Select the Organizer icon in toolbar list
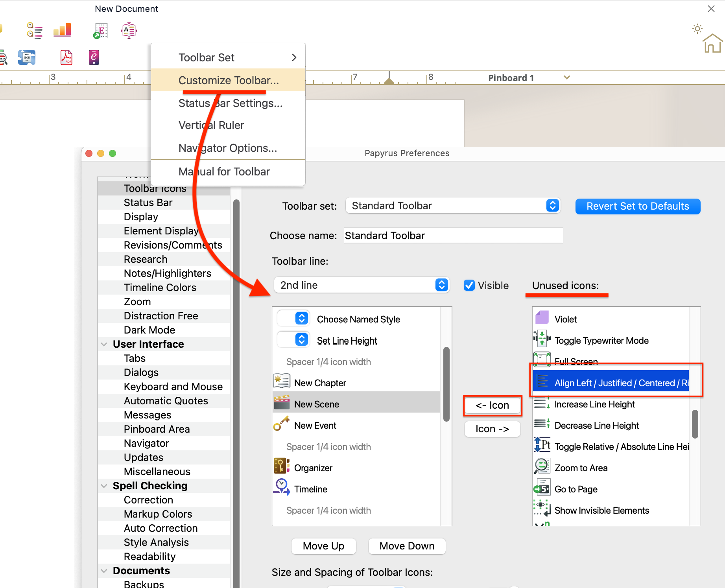 tap(313, 468)
